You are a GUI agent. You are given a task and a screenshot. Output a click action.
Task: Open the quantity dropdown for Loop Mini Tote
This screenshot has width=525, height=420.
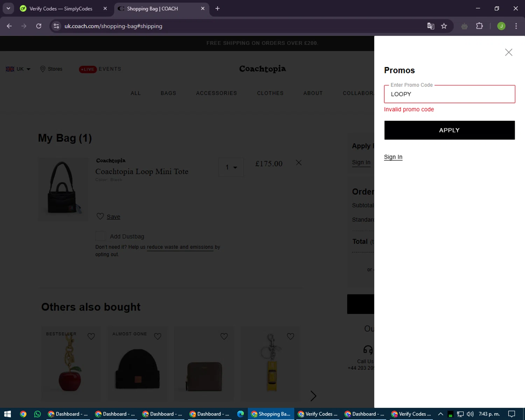(231, 167)
